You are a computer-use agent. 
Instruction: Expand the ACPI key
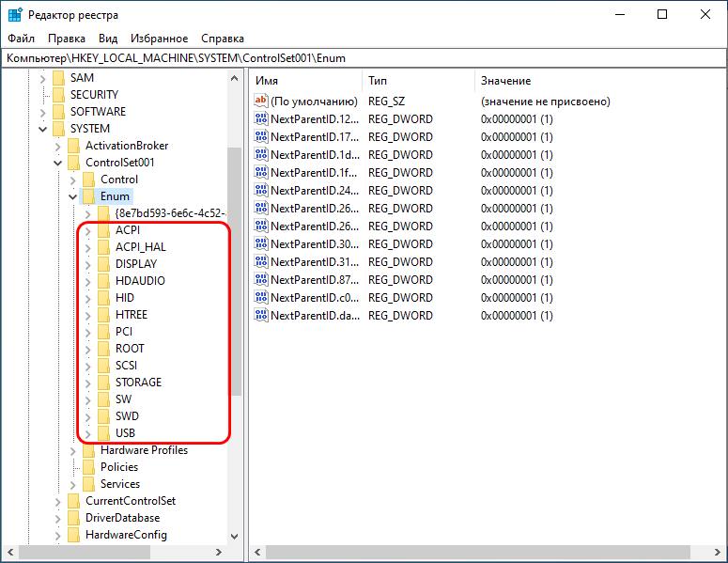coord(87,231)
